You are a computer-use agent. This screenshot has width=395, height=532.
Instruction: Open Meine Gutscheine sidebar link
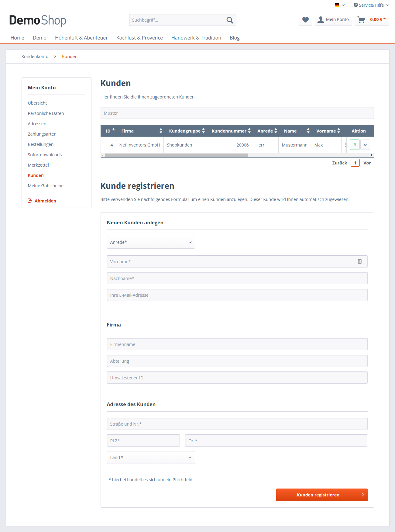pyautogui.click(x=46, y=186)
